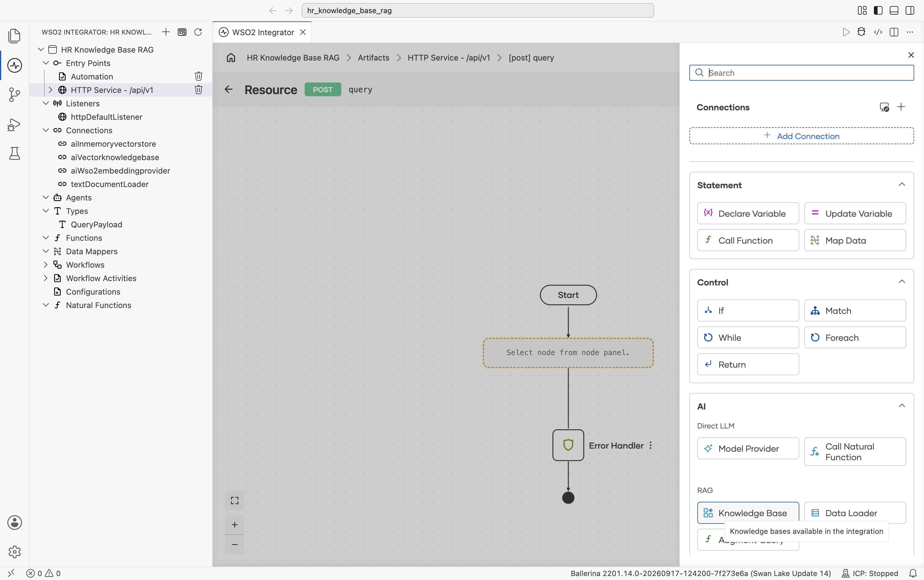Select the Start node in diagram
This screenshot has height=580, width=924.
tap(568, 295)
